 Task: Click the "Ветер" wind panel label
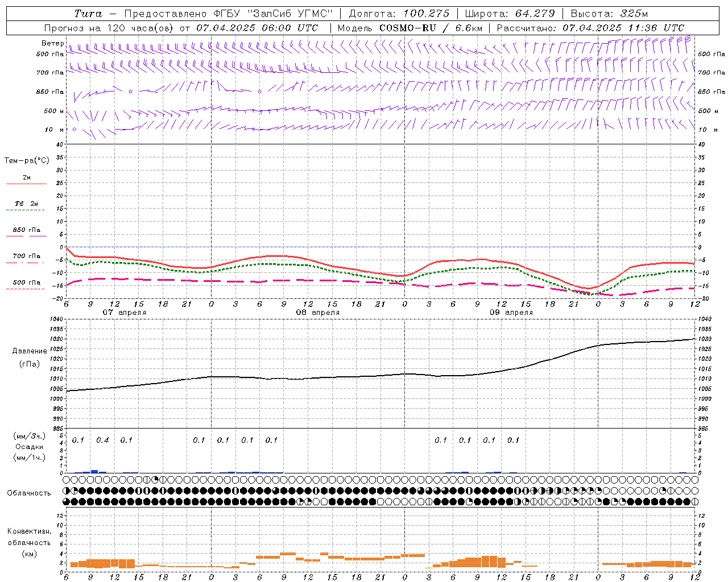(52, 43)
